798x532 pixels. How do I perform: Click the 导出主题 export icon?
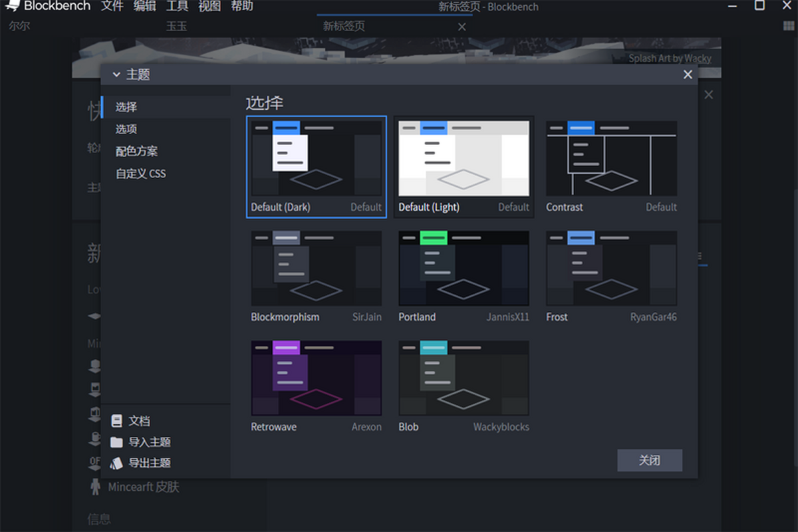coord(117,463)
